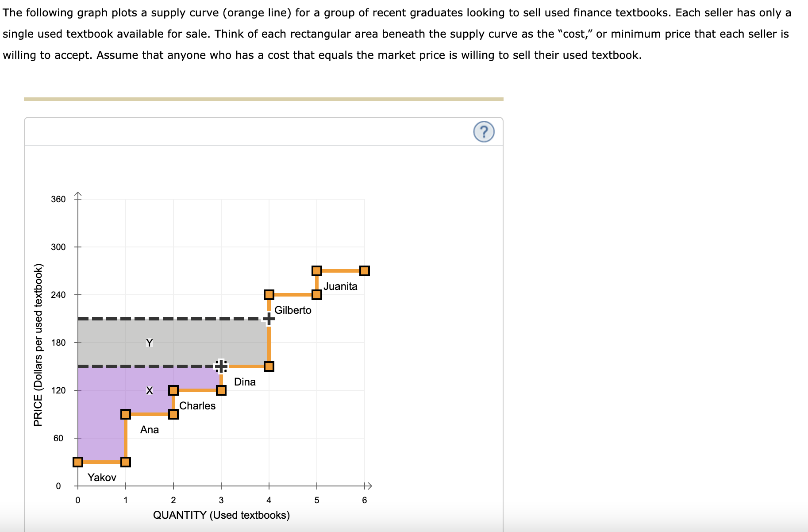
Task: Click the Yakov label on the graph
Action: [x=102, y=478]
